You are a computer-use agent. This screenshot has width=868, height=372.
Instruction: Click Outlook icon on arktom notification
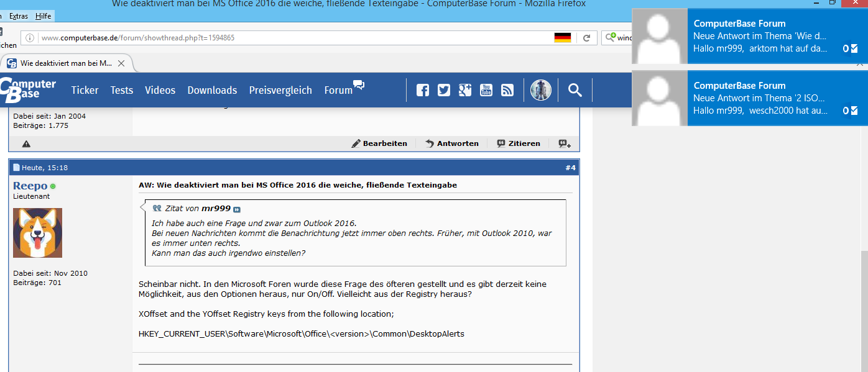point(849,48)
